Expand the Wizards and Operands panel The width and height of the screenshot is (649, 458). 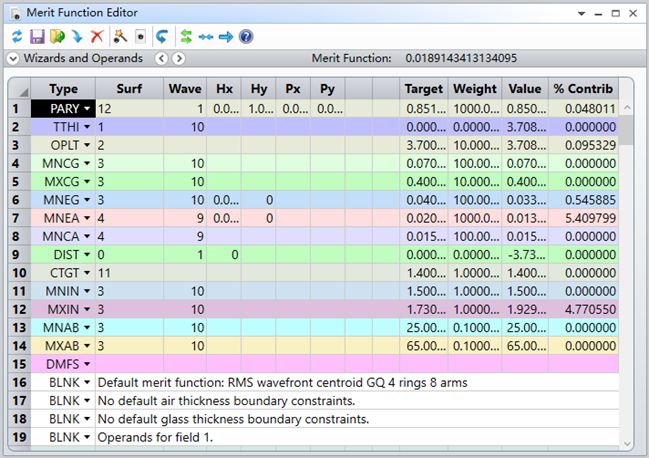pyautogui.click(x=13, y=59)
